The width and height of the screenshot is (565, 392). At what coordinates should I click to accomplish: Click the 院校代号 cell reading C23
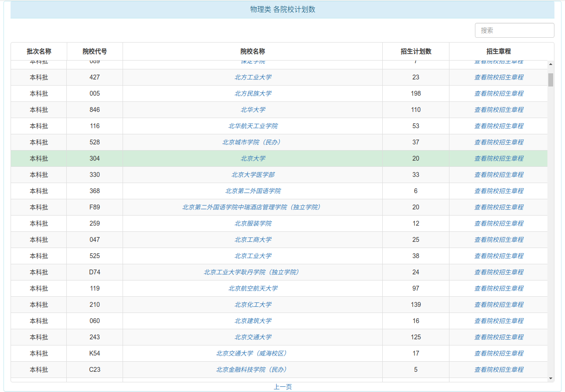94,370
